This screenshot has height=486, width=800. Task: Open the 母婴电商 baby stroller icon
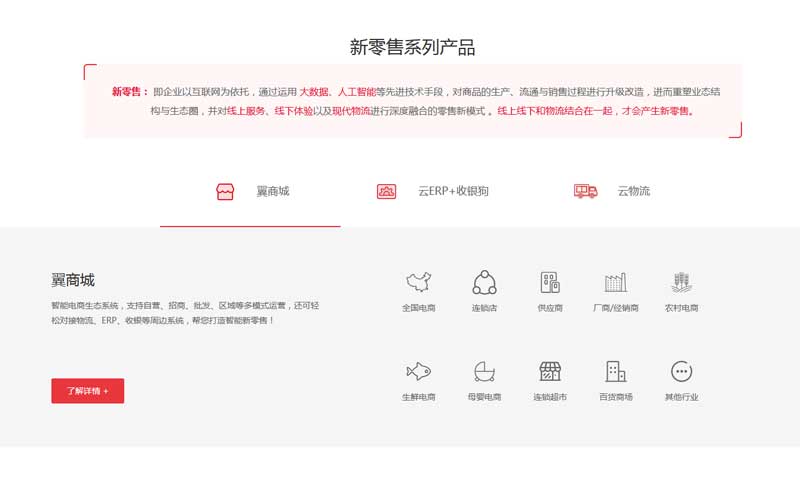tap(484, 371)
